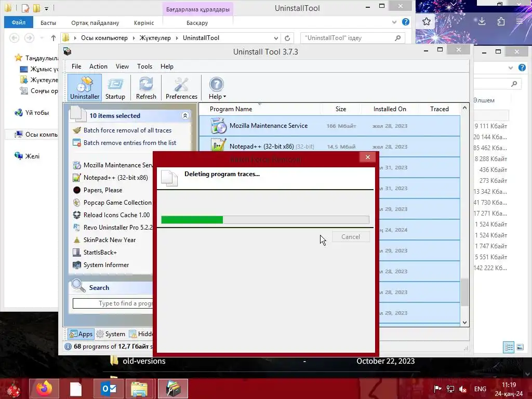The height and width of the screenshot is (399, 532).
Task: Open the address bar history dropdown
Action: coord(276,38)
